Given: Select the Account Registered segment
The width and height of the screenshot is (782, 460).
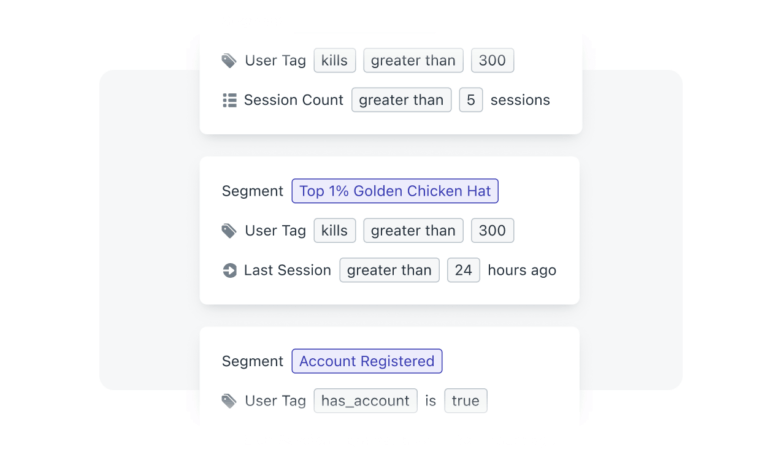Looking at the screenshot, I should coord(367,361).
